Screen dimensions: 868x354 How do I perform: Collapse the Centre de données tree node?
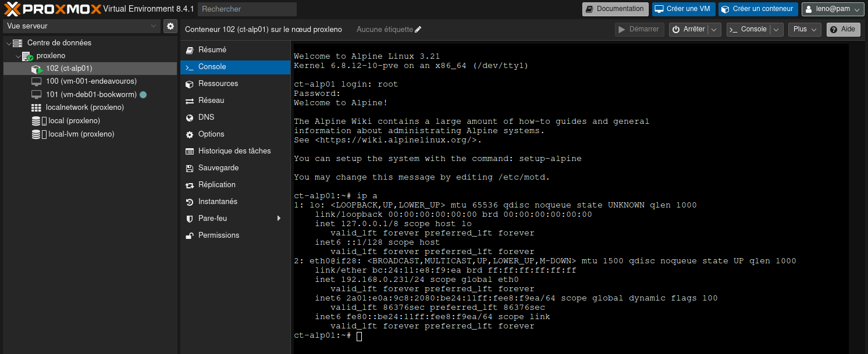pos(8,43)
